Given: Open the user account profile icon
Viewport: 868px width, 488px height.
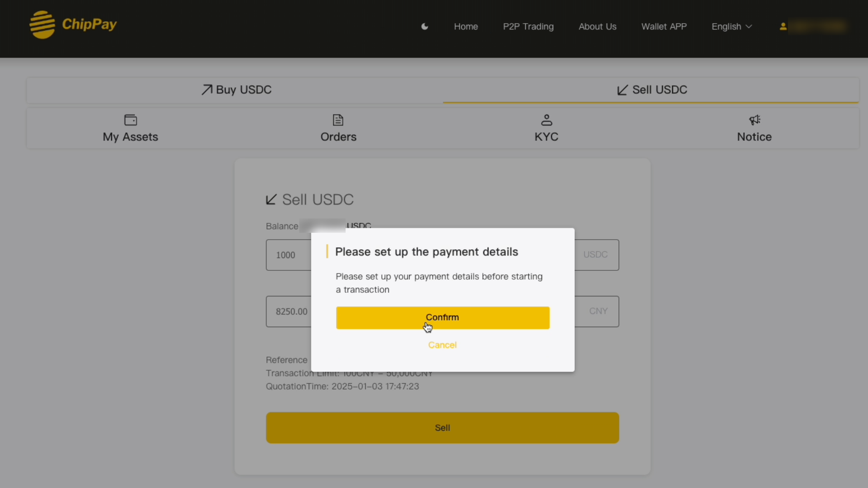Looking at the screenshot, I should [783, 26].
